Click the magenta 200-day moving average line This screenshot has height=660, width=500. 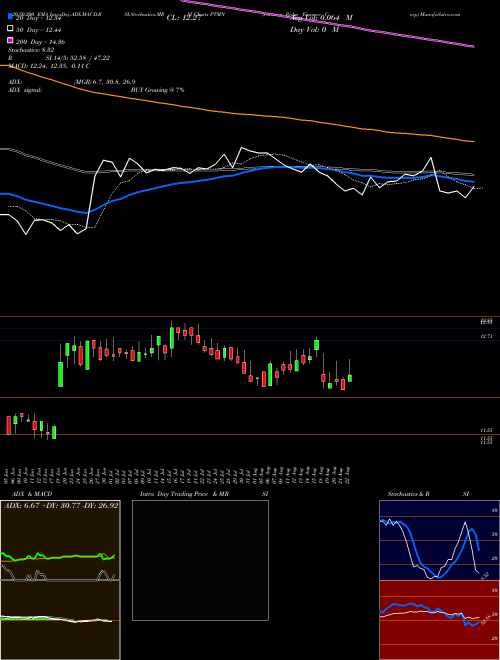pyautogui.click(x=328, y=24)
